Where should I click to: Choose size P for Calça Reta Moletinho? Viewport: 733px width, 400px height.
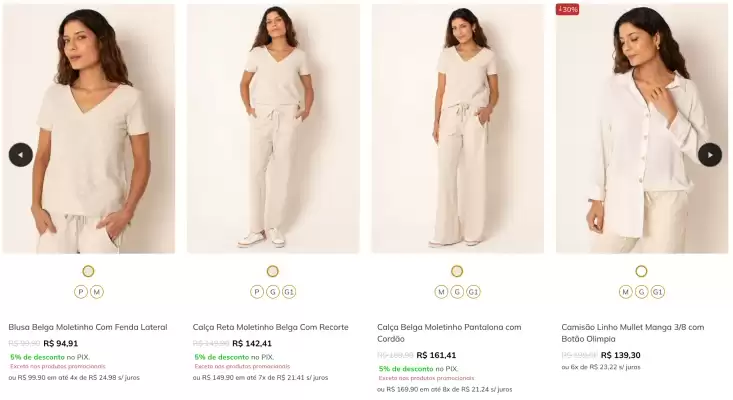pos(257,292)
